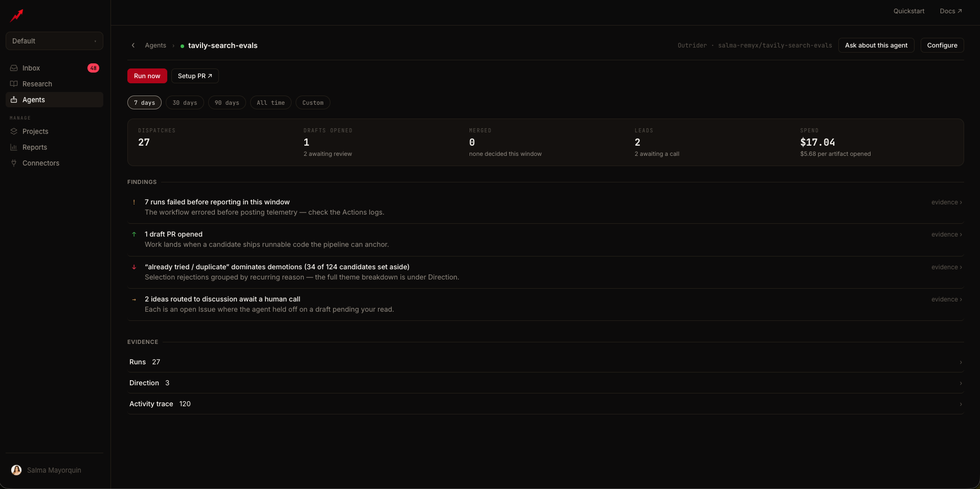
Task: Click the Agents robot icon
Action: [14, 100]
